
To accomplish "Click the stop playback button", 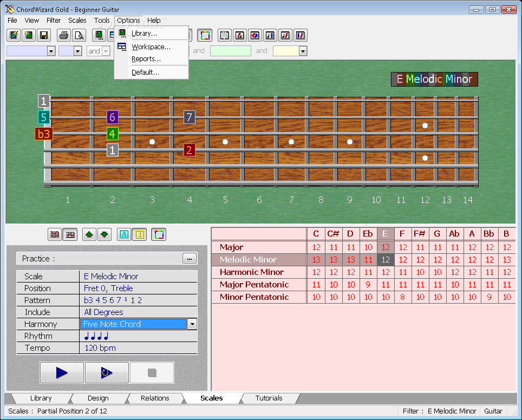I will (x=152, y=373).
